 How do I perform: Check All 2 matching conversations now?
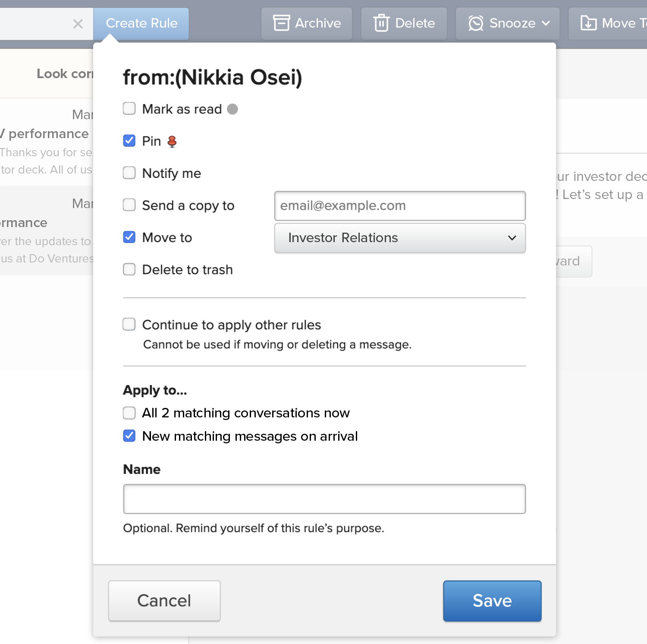(129, 413)
